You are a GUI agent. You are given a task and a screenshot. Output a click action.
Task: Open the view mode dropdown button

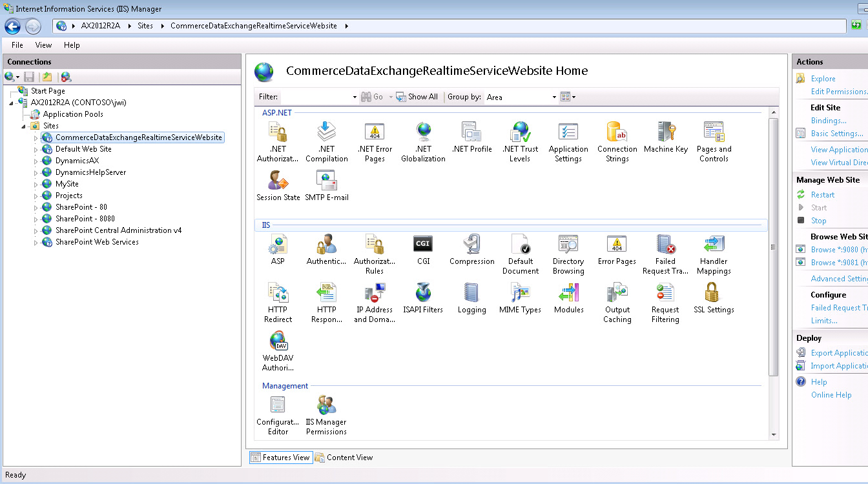tap(568, 97)
